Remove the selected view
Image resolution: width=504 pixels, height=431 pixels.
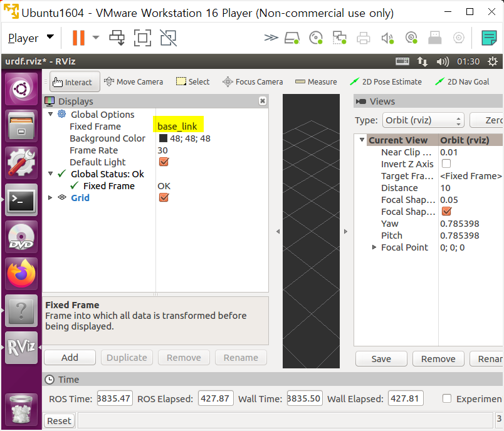(x=438, y=359)
